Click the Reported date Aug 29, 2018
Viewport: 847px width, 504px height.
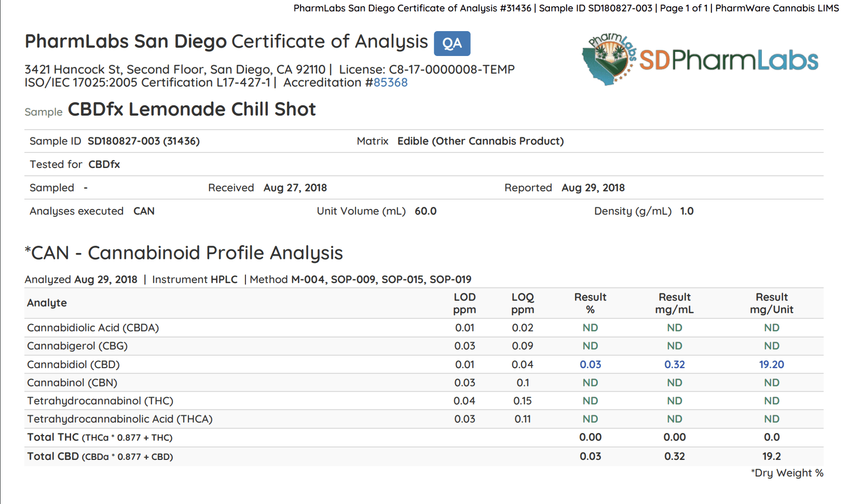593,188
